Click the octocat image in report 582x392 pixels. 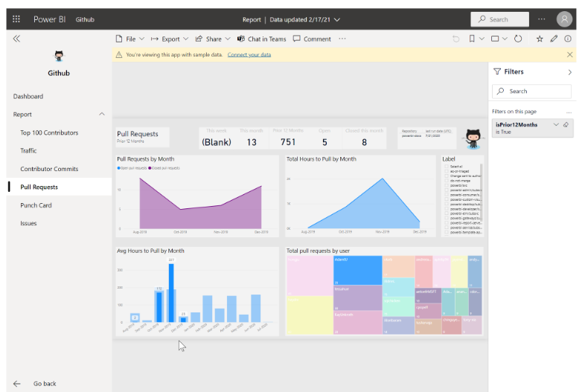[x=473, y=139]
